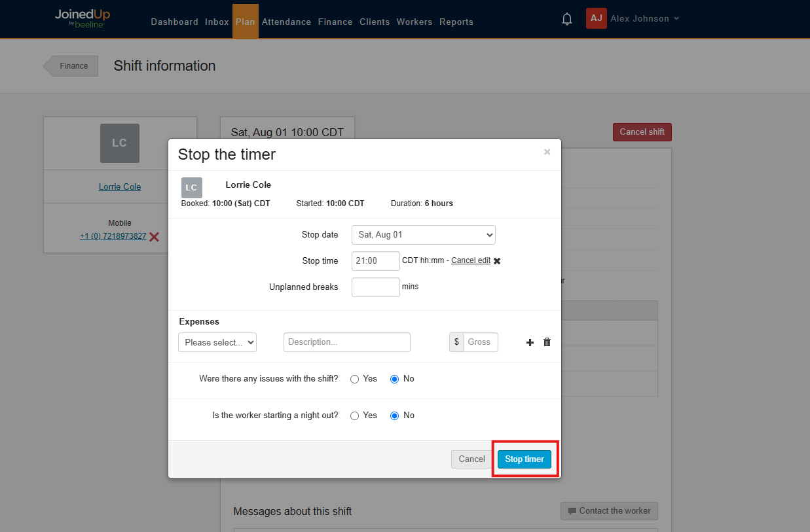
Task: Open the Plan tab
Action: pos(246,22)
